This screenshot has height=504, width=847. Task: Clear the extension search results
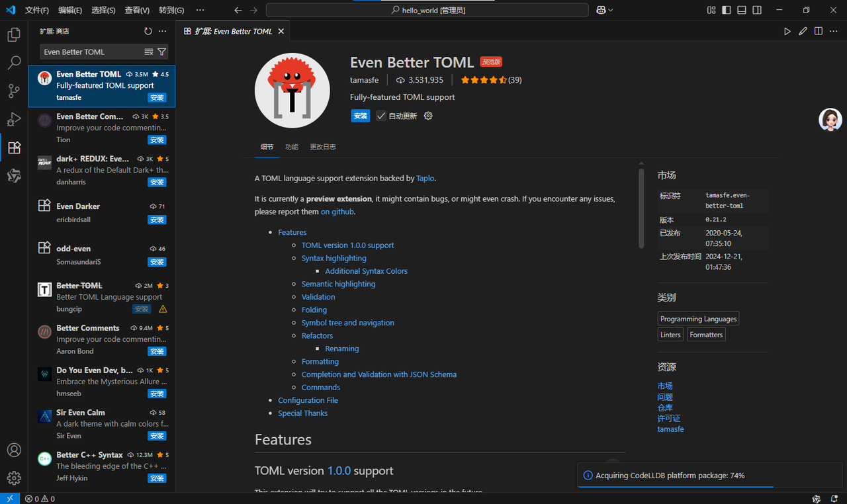click(149, 52)
